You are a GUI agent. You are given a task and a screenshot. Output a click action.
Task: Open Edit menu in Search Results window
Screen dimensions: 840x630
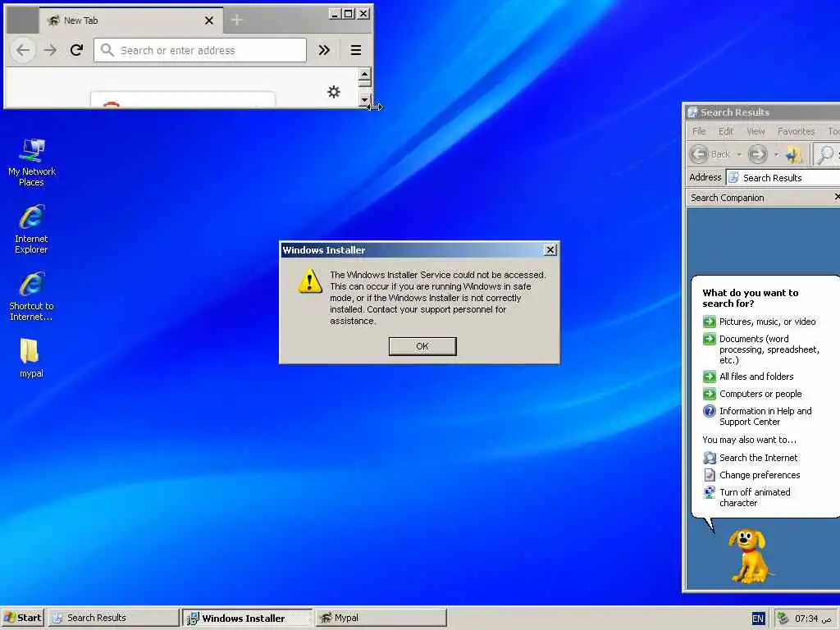click(725, 131)
